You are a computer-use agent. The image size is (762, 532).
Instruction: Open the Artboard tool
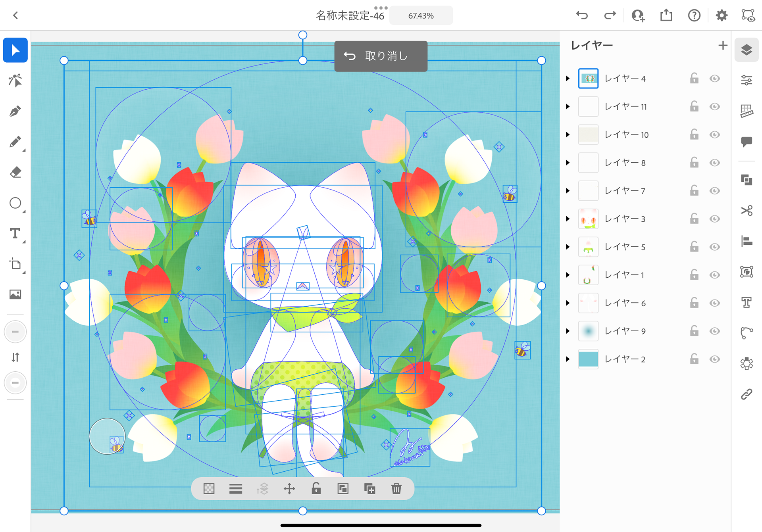pos(15,264)
